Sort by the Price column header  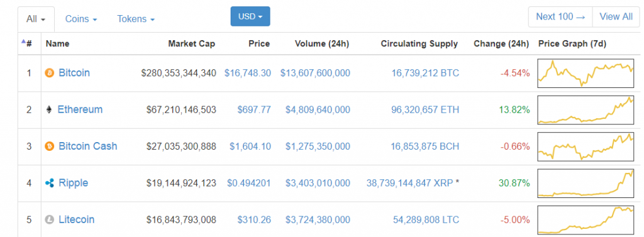point(259,43)
